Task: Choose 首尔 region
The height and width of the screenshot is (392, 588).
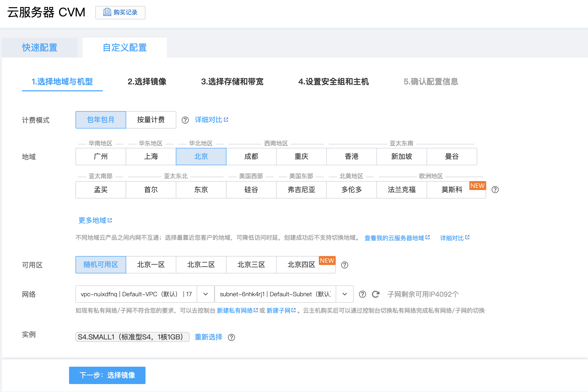Action: click(x=151, y=190)
